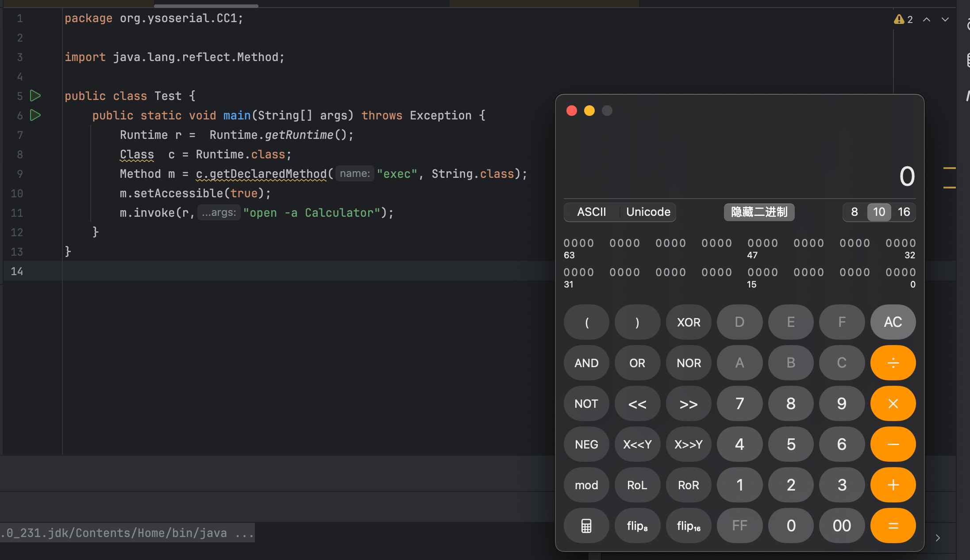This screenshot has width=970, height=560.
Task: Jump to previous highlighted error arrow
Action: [x=927, y=19]
